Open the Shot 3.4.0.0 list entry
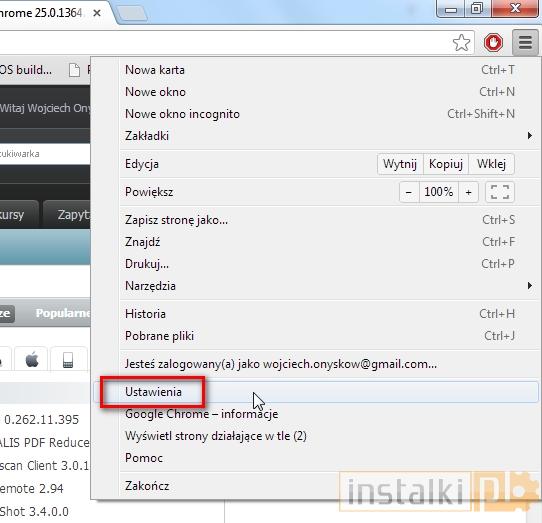The image size is (542, 523). click(34, 512)
